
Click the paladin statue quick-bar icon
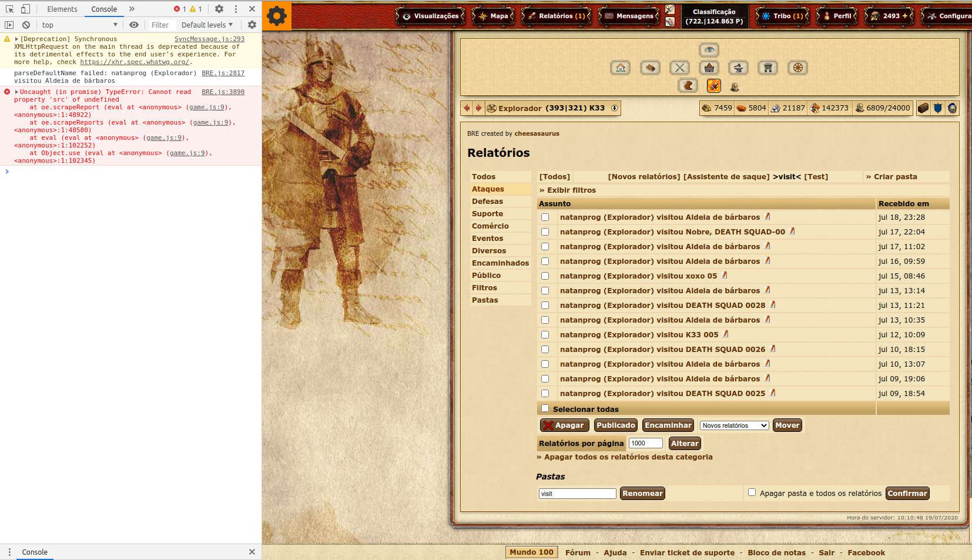pyautogui.click(x=735, y=87)
